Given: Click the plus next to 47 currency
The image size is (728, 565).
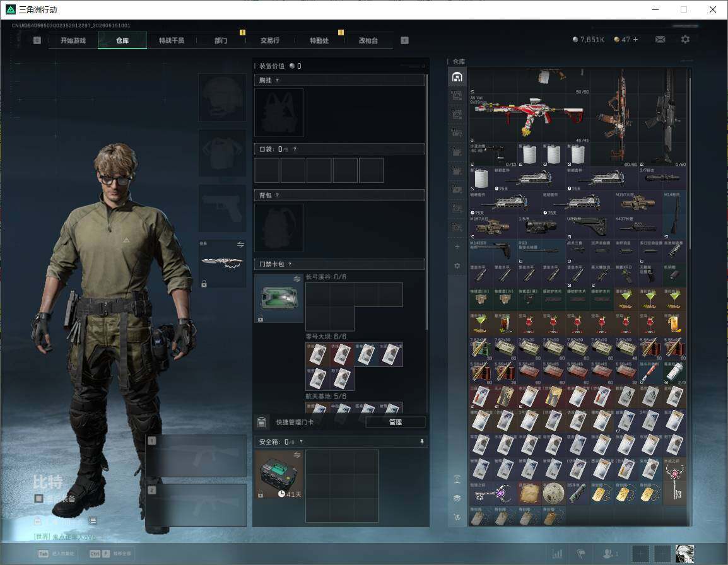Looking at the screenshot, I should pos(636,40).
